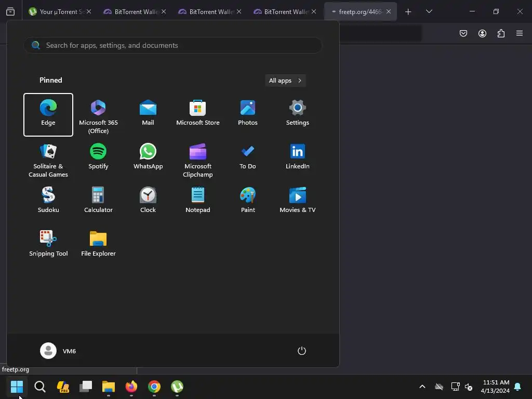Open the power options button
The height and width of the screenshot is (399, 532).
pos(302,351)
